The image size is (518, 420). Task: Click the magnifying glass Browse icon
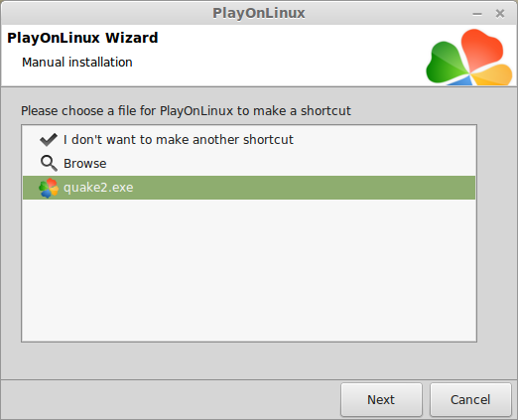(x=49, y=163)
